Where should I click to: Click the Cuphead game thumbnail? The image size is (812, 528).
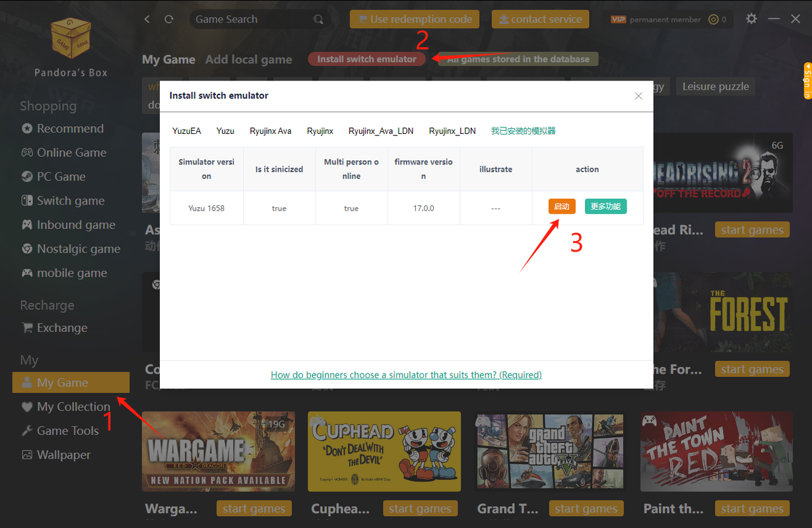click(x=384, y=451)
